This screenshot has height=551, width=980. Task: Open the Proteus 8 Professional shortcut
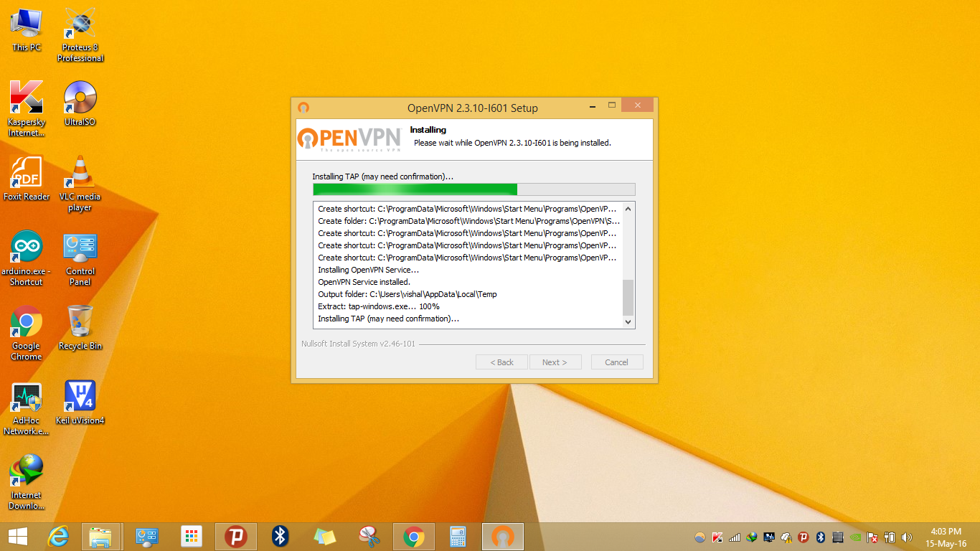80,34
